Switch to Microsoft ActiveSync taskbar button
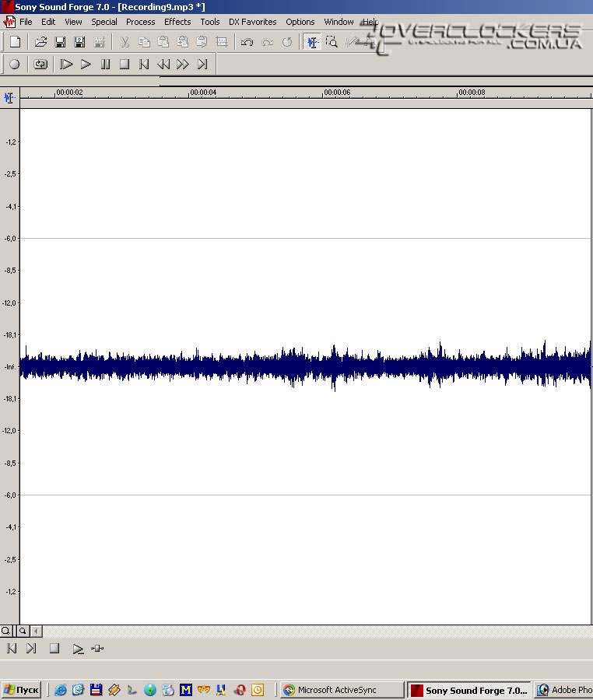The height and width of the screenshot is (700, 593). (342, 690)
